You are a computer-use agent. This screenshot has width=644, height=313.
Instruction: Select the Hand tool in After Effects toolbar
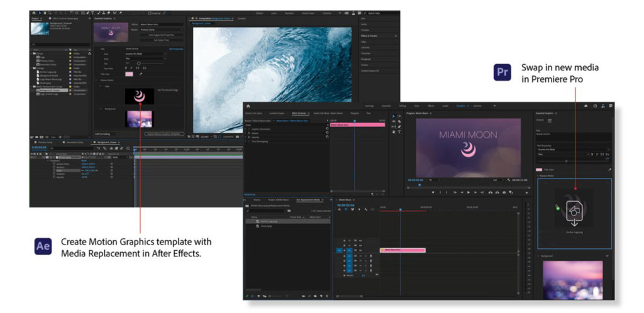point(45,13)
